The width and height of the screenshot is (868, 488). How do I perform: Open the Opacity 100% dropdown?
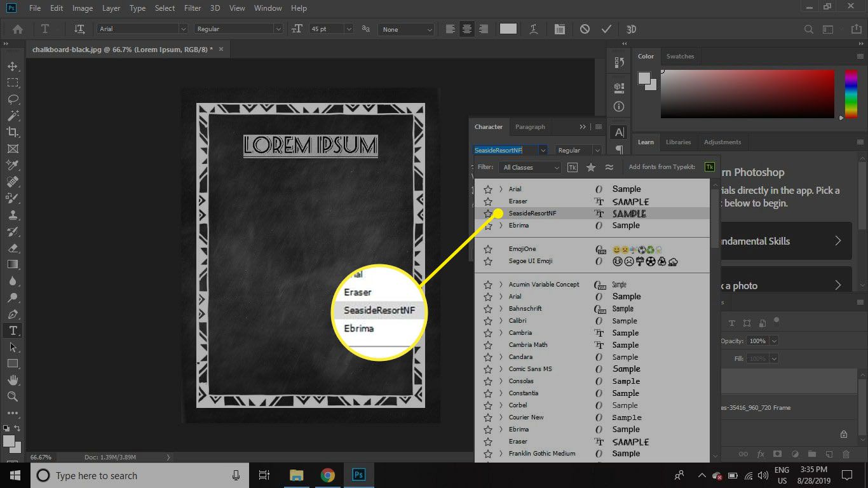774,341
